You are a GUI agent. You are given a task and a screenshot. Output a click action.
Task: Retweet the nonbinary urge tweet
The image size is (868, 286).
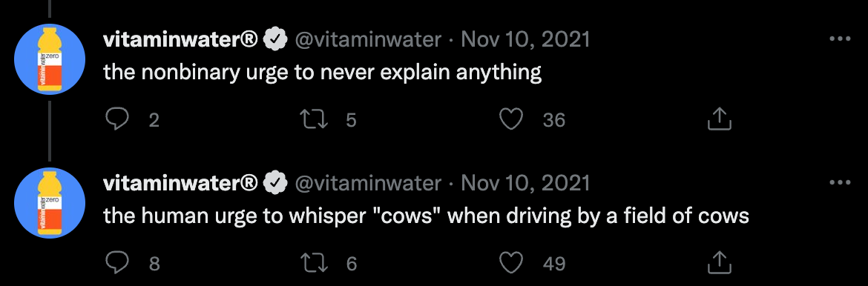pyautogui.click(x=313, y=119)
